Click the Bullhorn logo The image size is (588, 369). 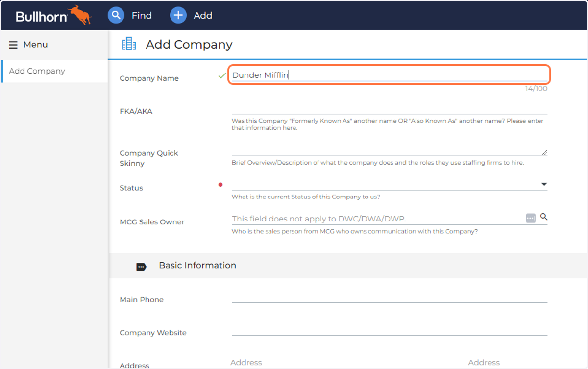tap(53, 15)
